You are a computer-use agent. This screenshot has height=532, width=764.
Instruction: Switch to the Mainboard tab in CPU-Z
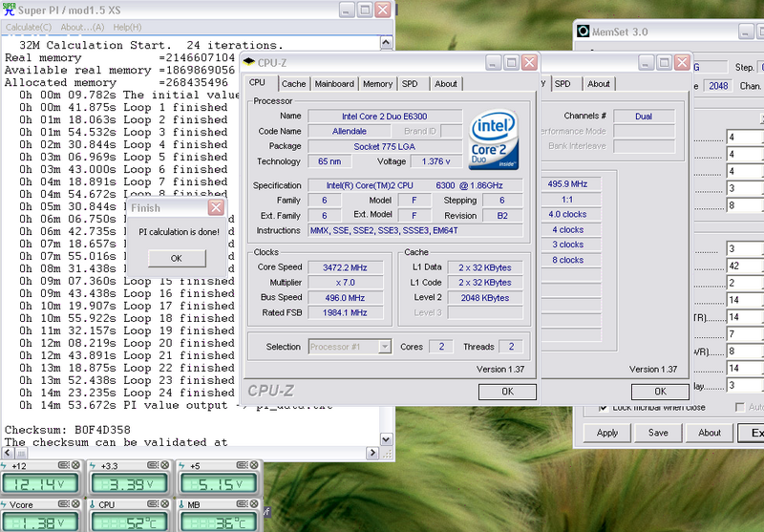coord(334,84)
